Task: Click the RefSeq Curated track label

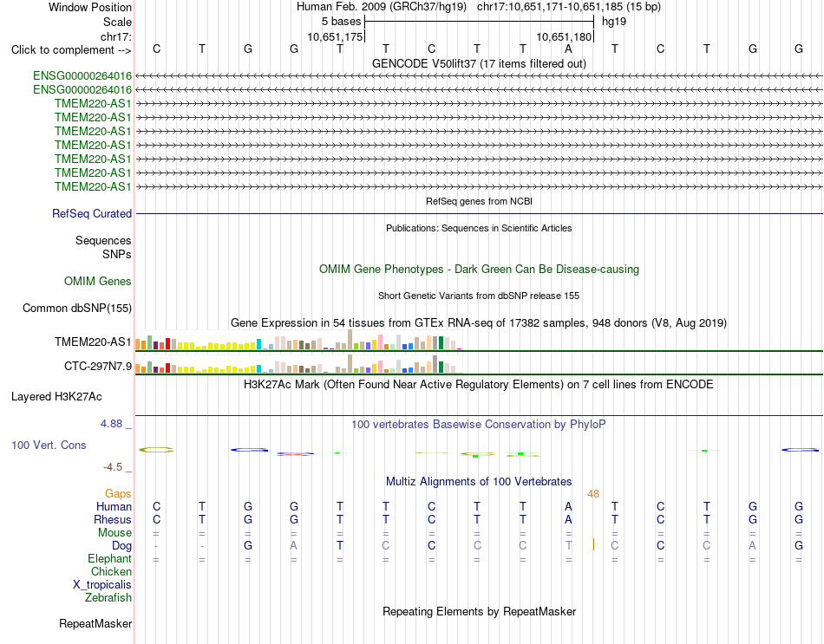Action: tap(92, 214)
